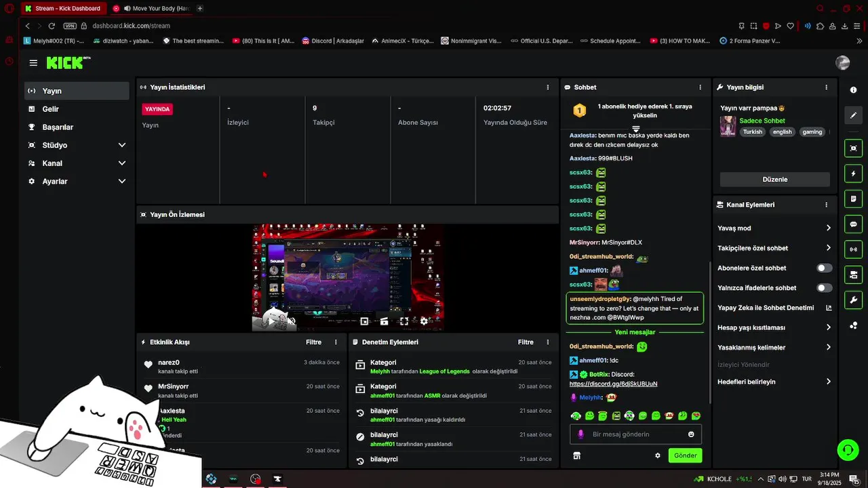Open the green headset support button
The height and width of the screenshot is (488, 868).
[x=847, y=449]
